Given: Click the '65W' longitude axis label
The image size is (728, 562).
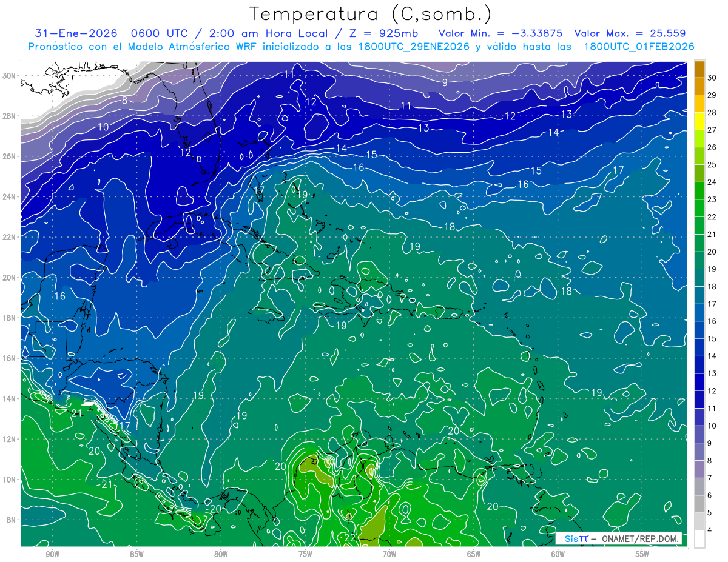Looking at the screenshot, I should tap(474, 554).
